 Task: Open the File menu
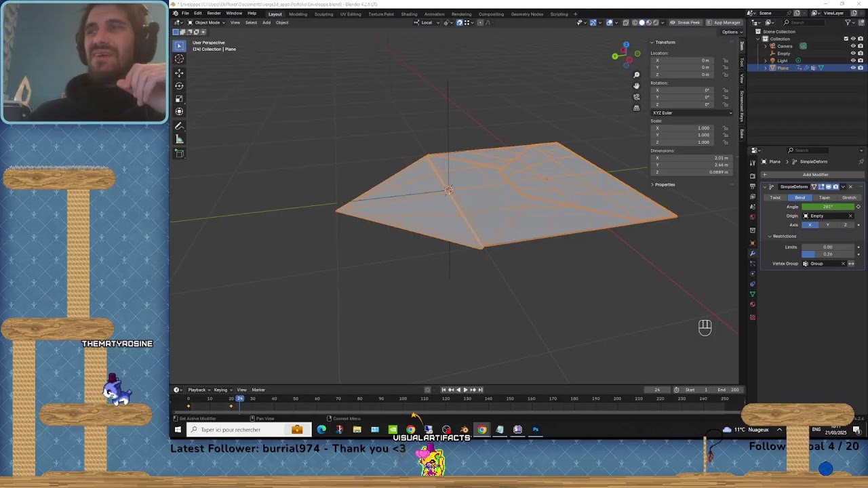[185, 14]
